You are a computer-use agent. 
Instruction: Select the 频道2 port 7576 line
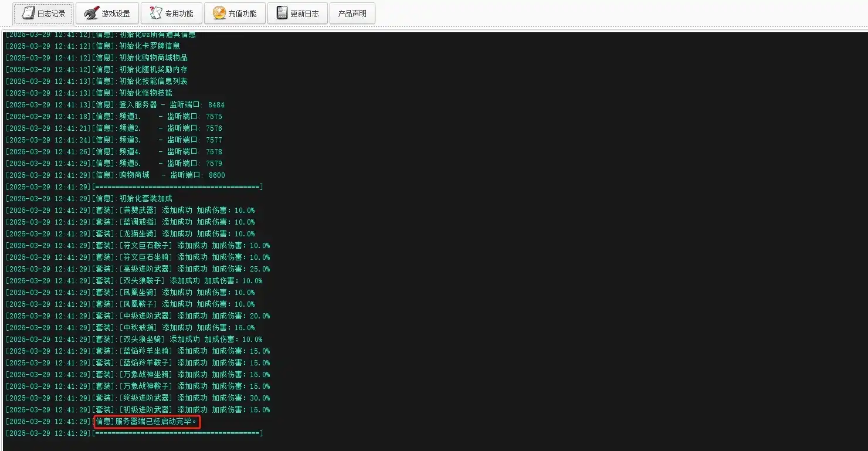pos(114,128)
